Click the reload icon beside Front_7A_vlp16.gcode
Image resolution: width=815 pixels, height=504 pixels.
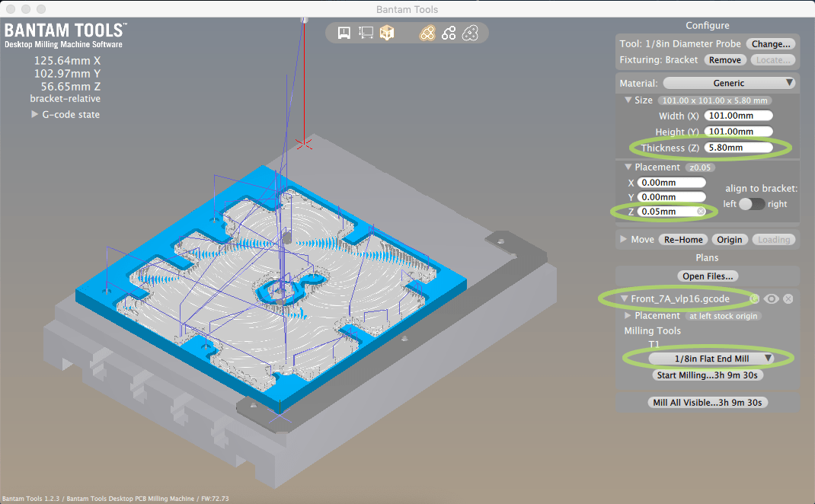click(754, 298)
